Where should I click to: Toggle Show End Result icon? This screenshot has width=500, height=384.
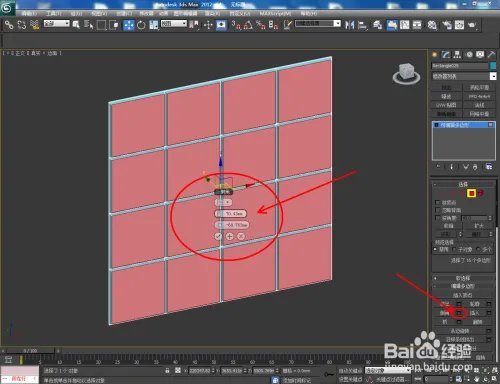coord(452,167)
